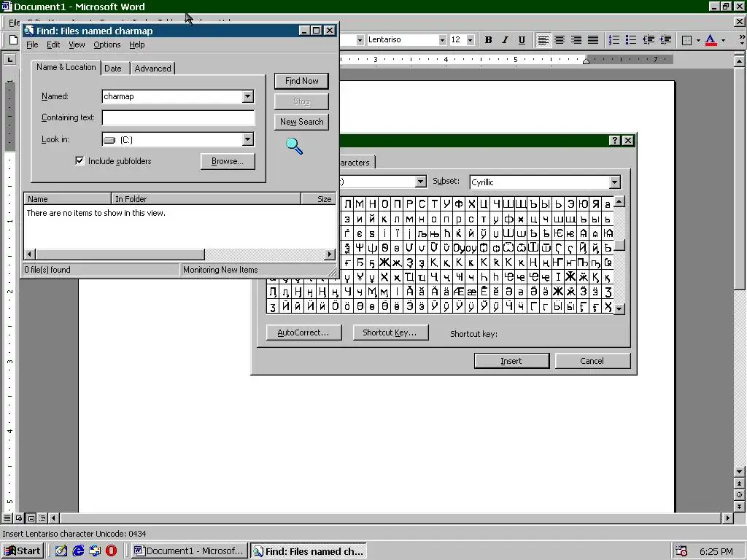Click the Help question mark in Symbol dialog
Image resolution: width=747 pixels, height=560 pixels.
pyautogui.click(x=614, y=140)
